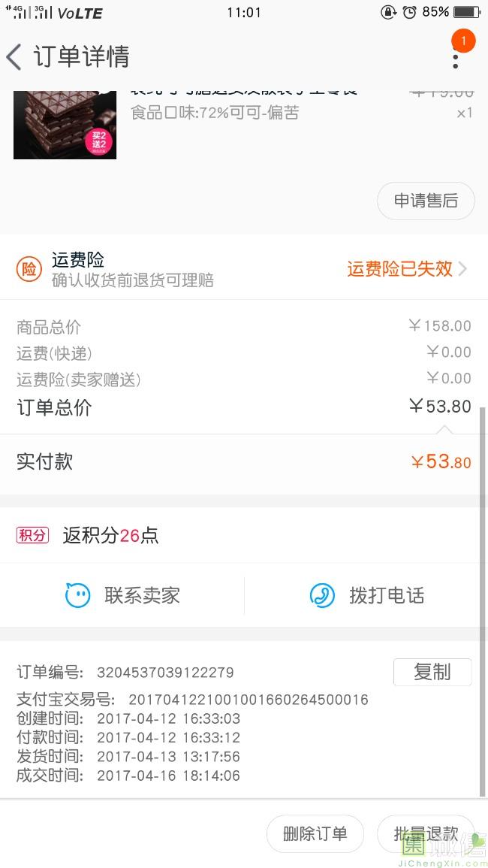Tap 删除订单 to delete order
Screen dimensions: 488x868
coord(315,833)
